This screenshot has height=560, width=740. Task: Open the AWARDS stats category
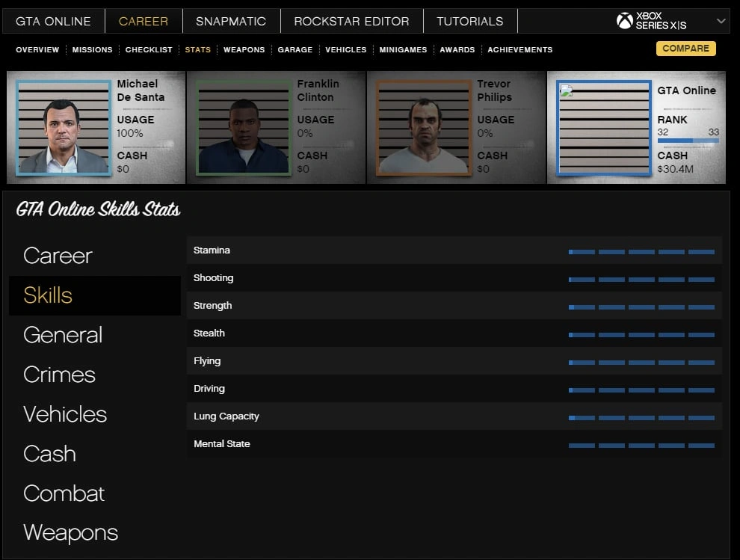457,49
